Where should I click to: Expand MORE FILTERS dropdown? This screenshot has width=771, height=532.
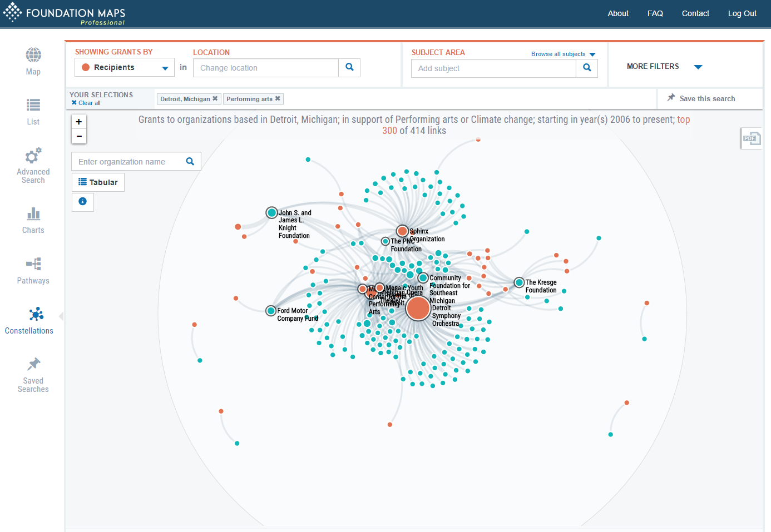(x=665, y=67)
